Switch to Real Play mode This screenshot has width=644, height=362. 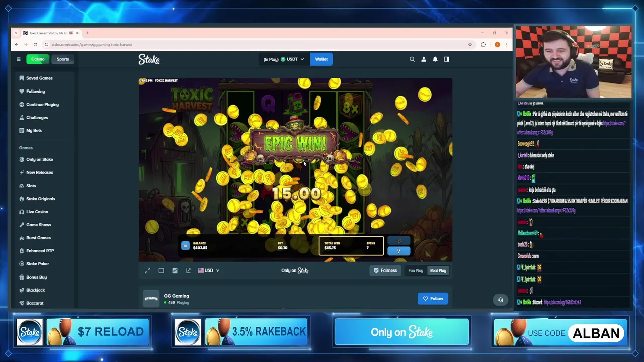click(438, 270)
